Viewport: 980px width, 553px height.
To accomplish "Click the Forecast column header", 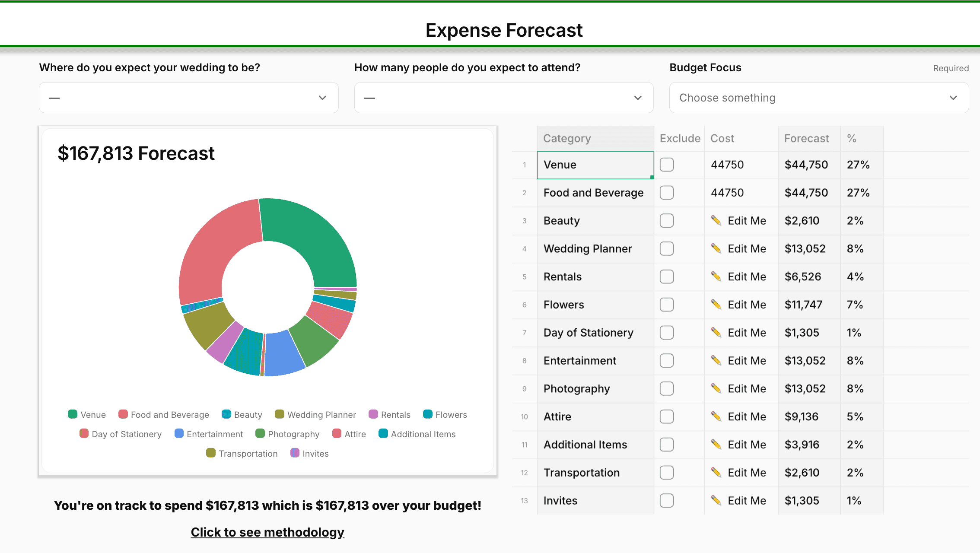I will [806, 138].
